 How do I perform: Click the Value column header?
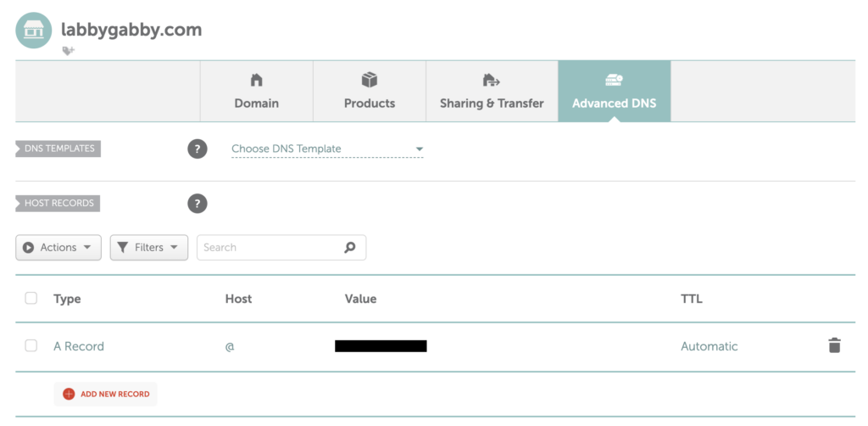[x=360, y=300]
